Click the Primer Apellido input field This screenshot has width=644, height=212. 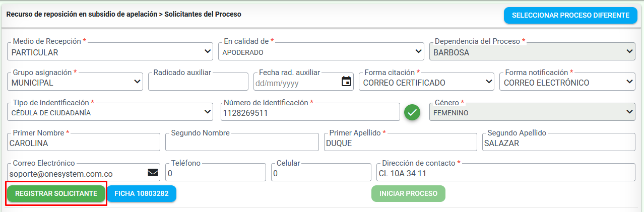tap(400, 143)
